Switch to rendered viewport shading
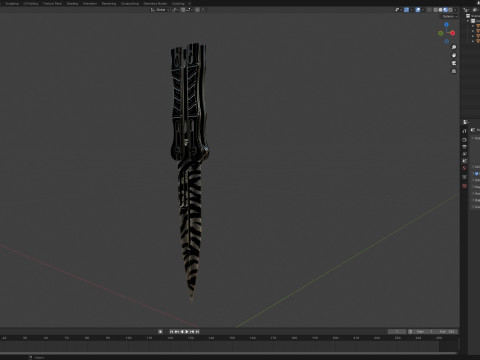Screen dimensions: 480x360 (450, 10)
